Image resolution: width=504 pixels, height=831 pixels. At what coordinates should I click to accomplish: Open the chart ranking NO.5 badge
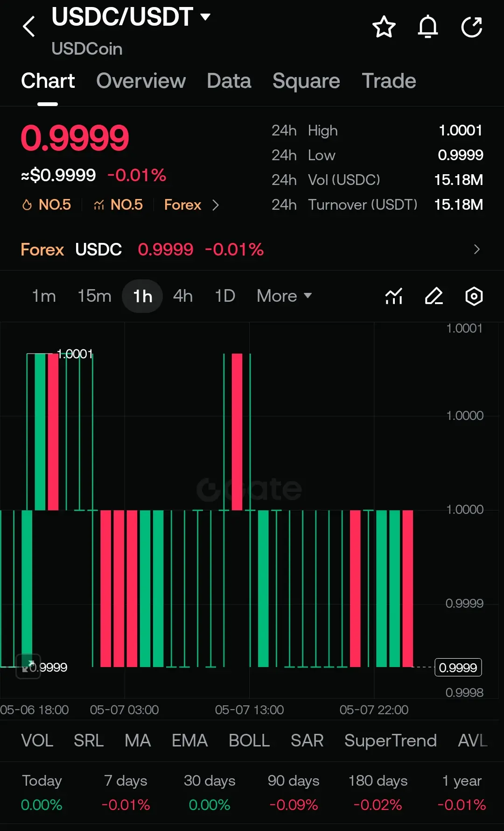[118, 205]
